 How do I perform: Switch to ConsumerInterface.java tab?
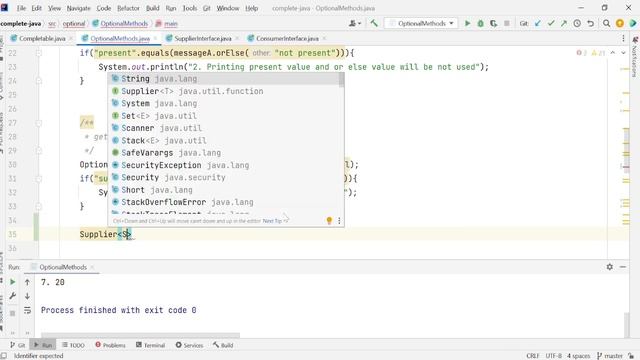tap(287, 38)
